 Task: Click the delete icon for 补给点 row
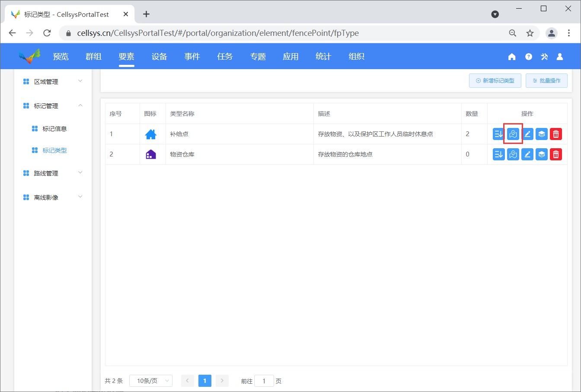(556, 134)
